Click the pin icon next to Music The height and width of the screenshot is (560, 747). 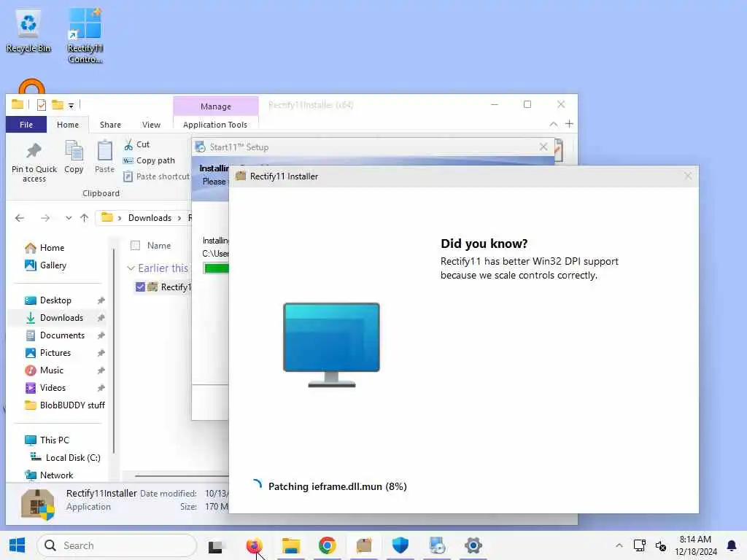101,370
